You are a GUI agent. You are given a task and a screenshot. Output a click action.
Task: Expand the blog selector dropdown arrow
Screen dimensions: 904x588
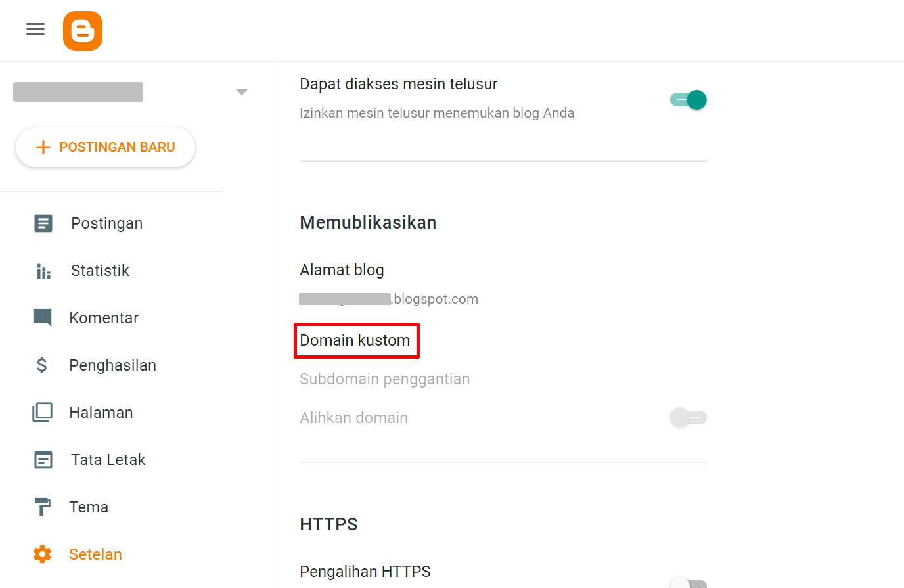coord(242,92)
